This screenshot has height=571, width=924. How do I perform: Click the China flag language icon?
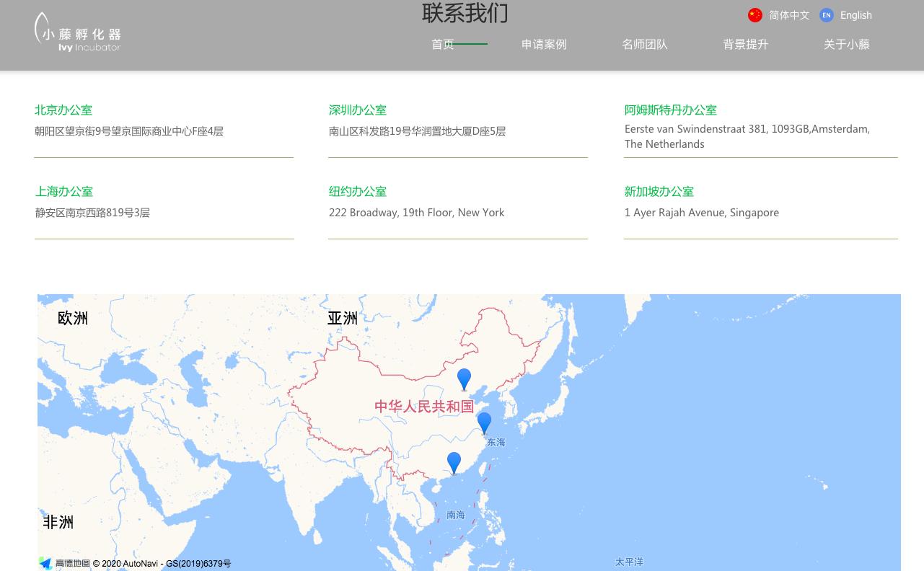coord(755,15)
